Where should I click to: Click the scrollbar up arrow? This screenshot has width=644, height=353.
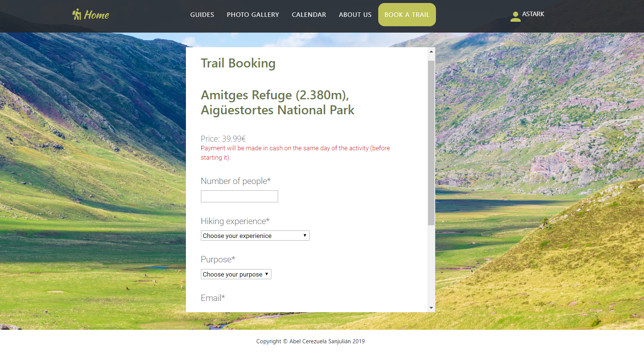431,51
